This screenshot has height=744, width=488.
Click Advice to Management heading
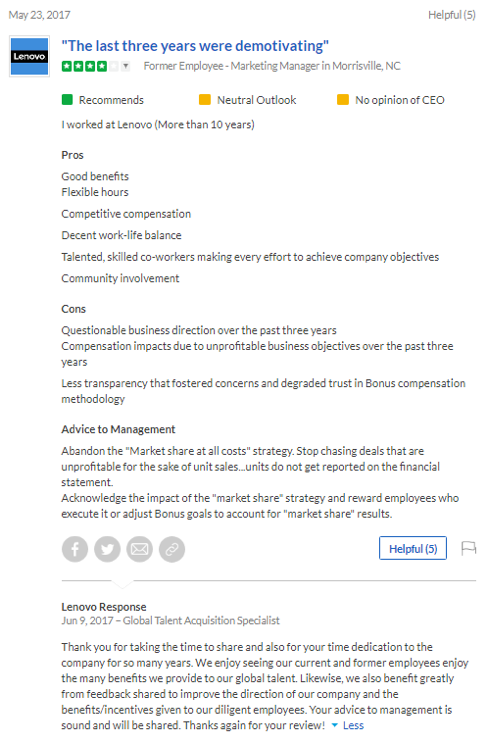pos(118,429)
